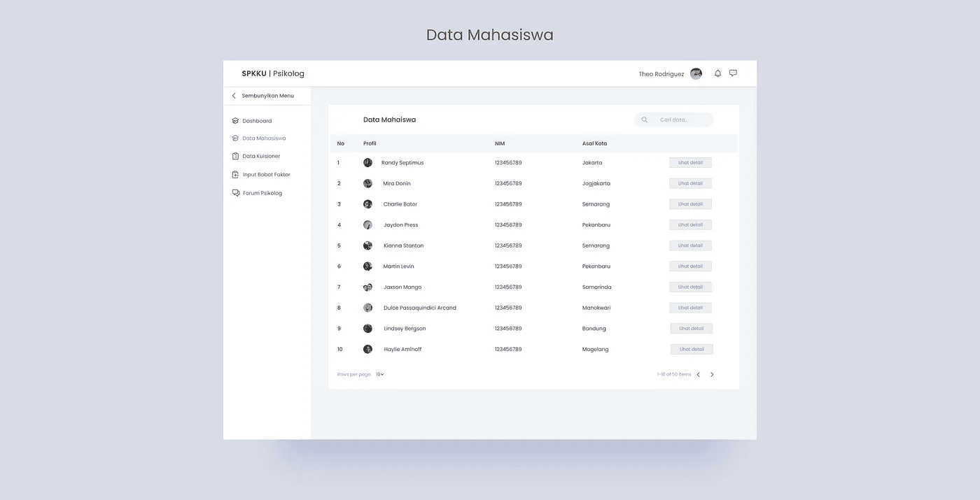Click the search magnifier icon
This screenshot has width=980, height=500.
point(645,120)
